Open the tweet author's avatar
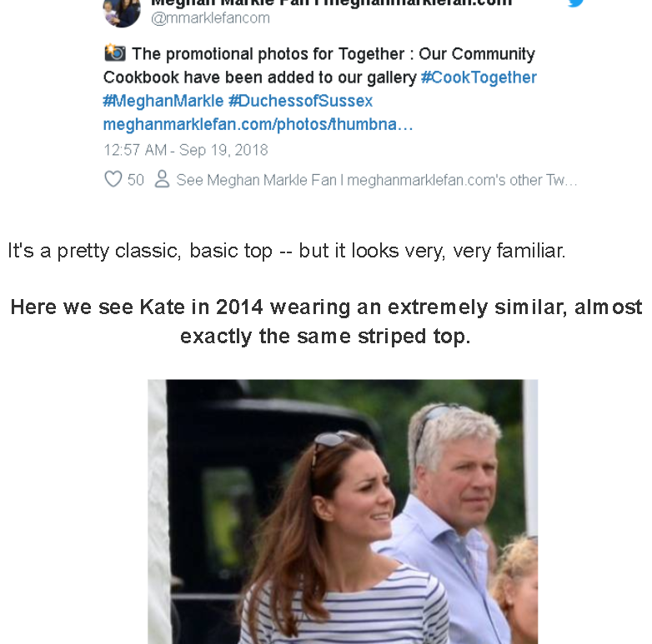Screen dimensions: 652x644 tap(122, 12)
